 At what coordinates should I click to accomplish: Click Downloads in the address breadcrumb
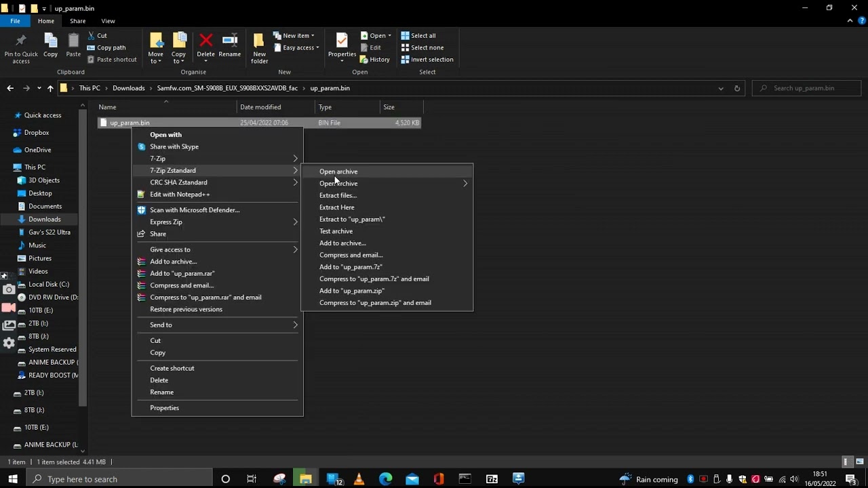[x=128, y=88]
